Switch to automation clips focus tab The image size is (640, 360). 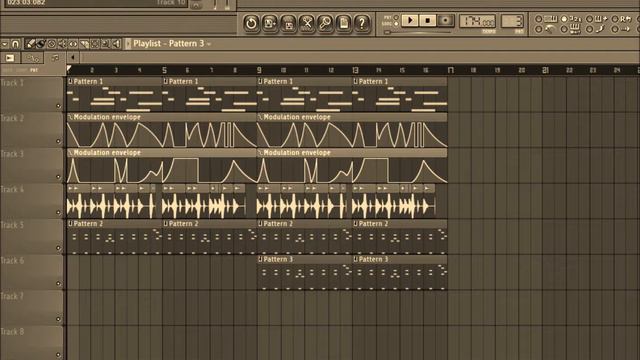[x=32, y=58]
